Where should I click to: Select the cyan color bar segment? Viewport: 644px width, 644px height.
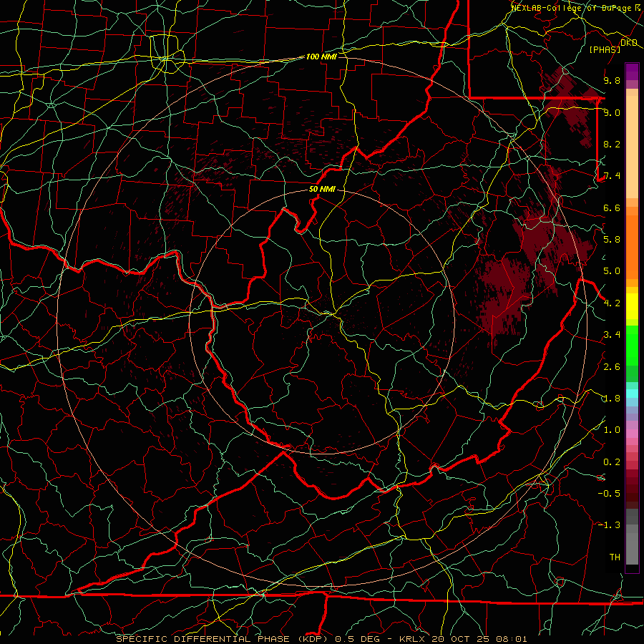pyautogui.click(x=632, y=394)
